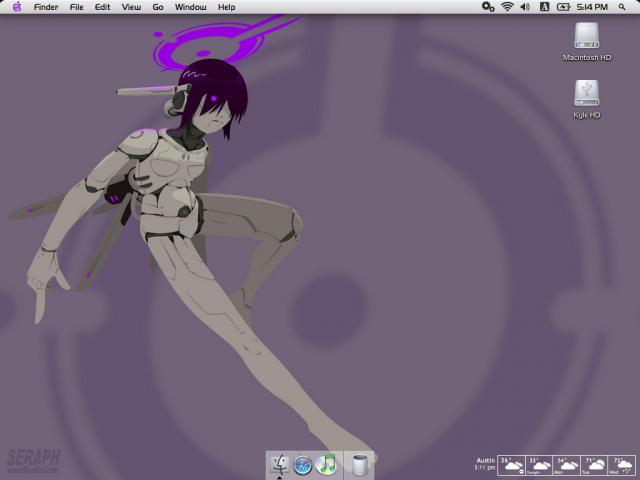Select the Wednesday 73° forecast tile
Screen dimensions: 640x480
coord(622,466)
